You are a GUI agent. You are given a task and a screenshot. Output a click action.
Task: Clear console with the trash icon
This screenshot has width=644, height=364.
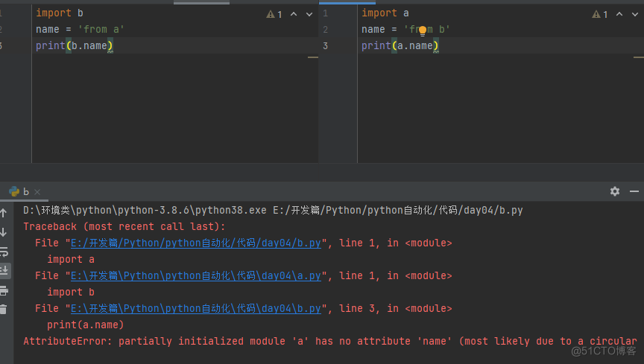[3, 310]
